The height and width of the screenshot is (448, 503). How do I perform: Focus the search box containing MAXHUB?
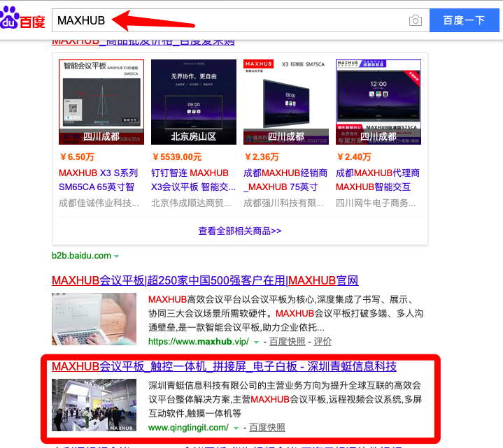[x=241, y=20]
